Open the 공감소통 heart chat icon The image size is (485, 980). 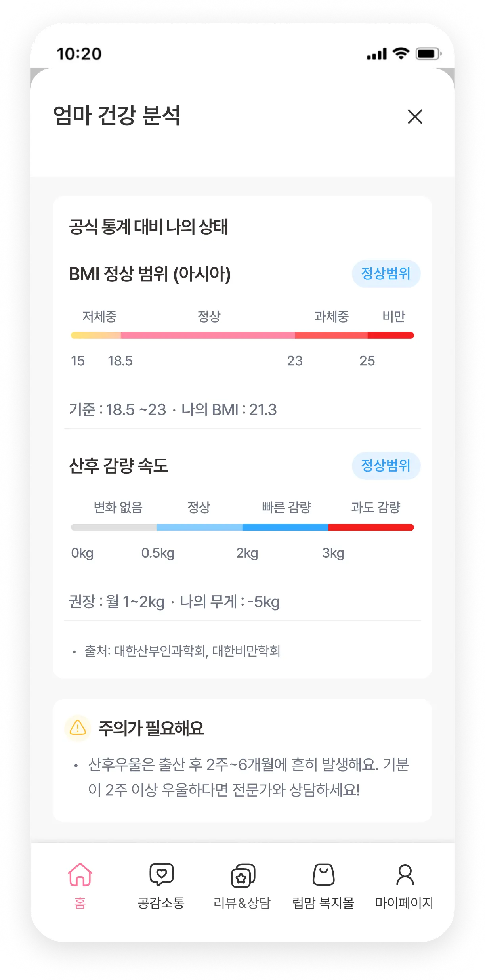tap(161, 875)
